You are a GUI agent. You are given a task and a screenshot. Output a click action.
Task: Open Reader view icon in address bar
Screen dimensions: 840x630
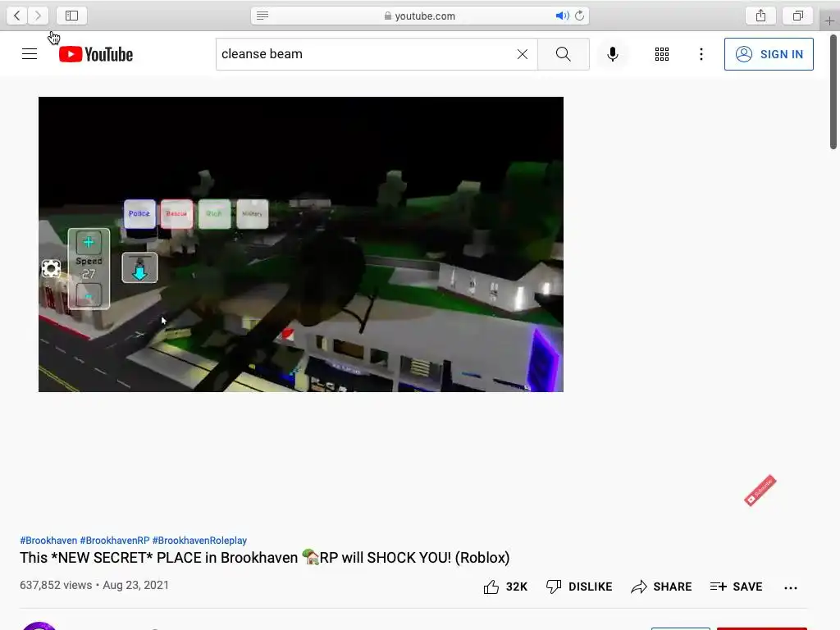click(x=262, y=16)
